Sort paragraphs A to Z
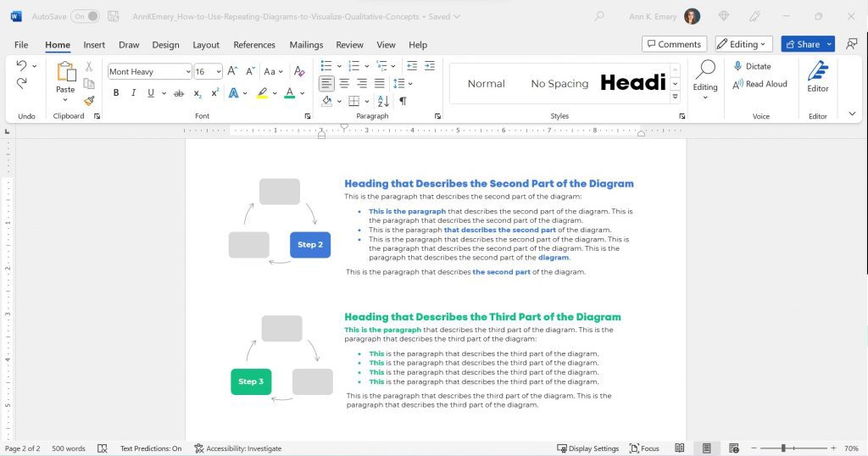This screenshot has width=868, height=456. pos(383,101)
